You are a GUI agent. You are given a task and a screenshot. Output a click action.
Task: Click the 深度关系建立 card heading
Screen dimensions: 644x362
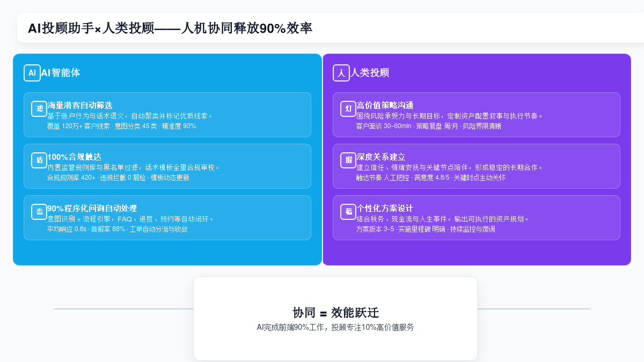[x=381, y=157]
